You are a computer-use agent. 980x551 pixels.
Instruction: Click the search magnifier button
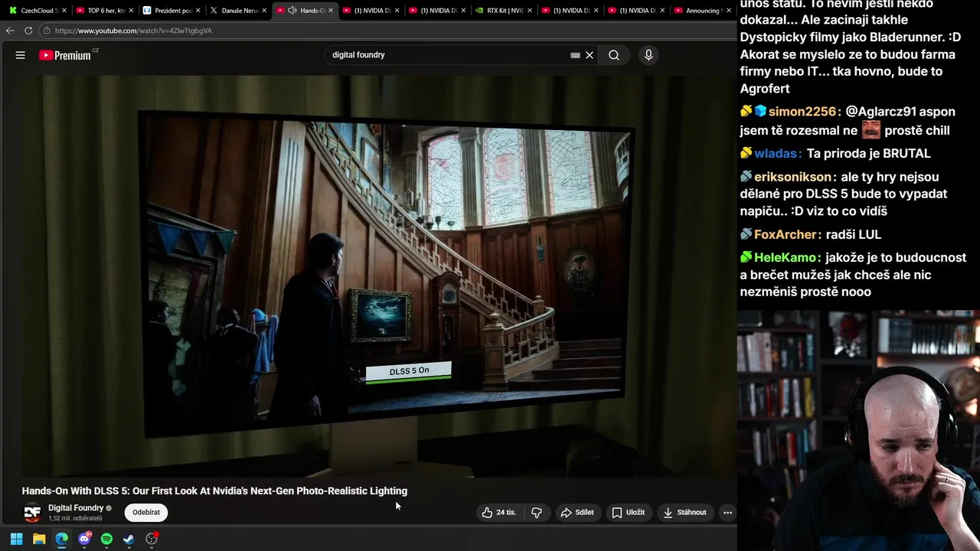point(614,55)
